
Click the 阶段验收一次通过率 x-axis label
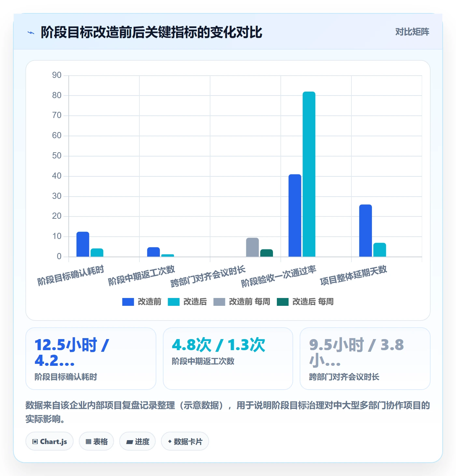pyautogui.click(x=279, y=276)
